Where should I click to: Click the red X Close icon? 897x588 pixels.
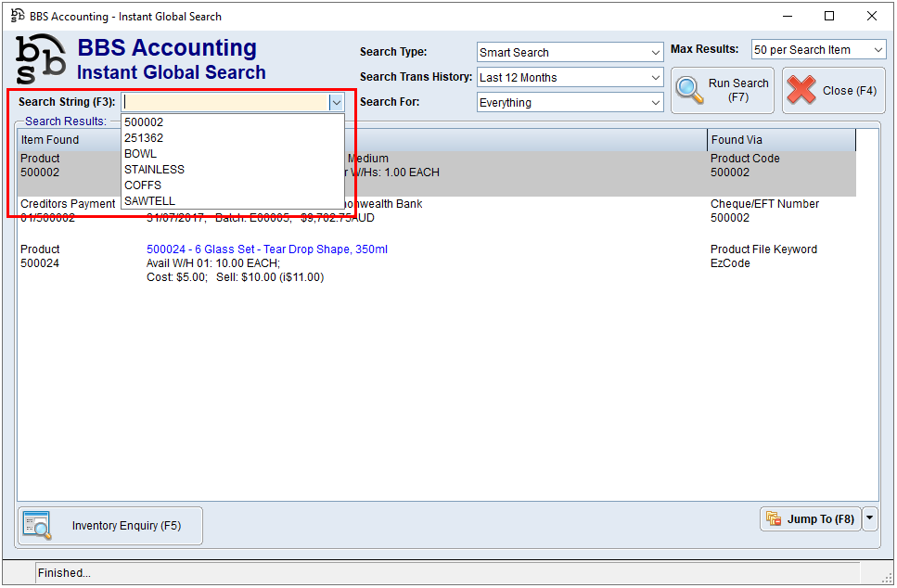(801, 90)
